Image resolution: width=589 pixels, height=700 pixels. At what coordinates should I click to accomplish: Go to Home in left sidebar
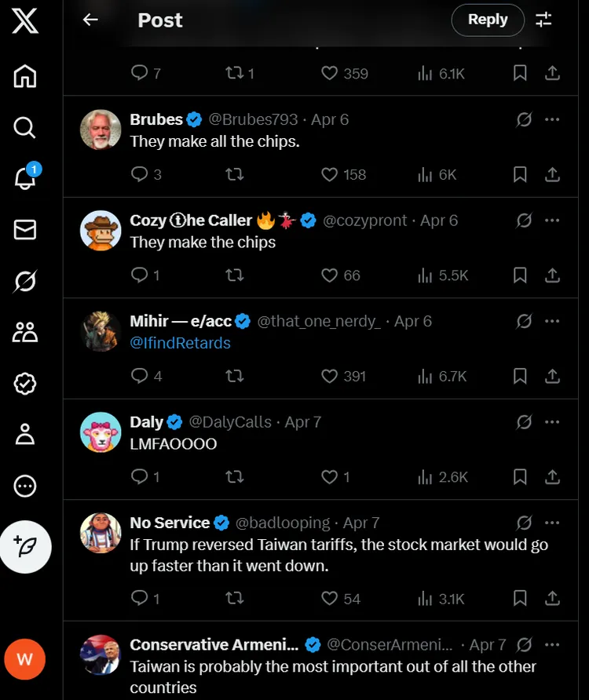(x=25, y=76)
